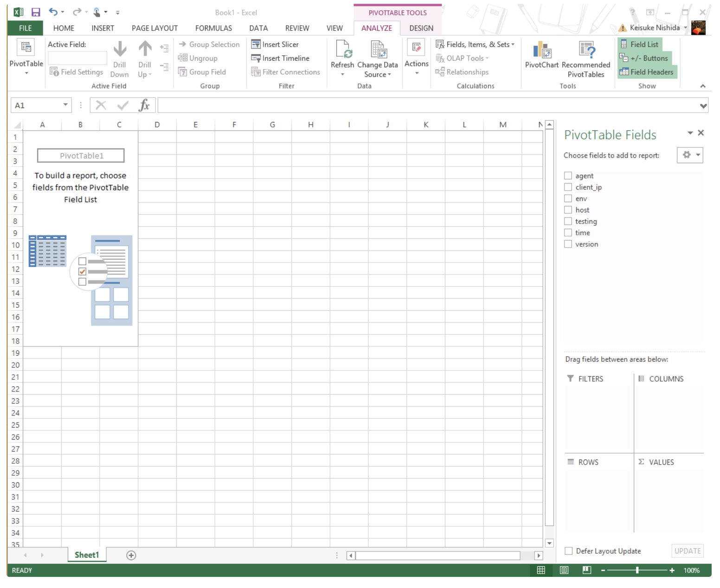Enable the client_ip field checkbox
The width and height of the screenshot is (720, 588).
pyautogui.click(x=568, y=187)
